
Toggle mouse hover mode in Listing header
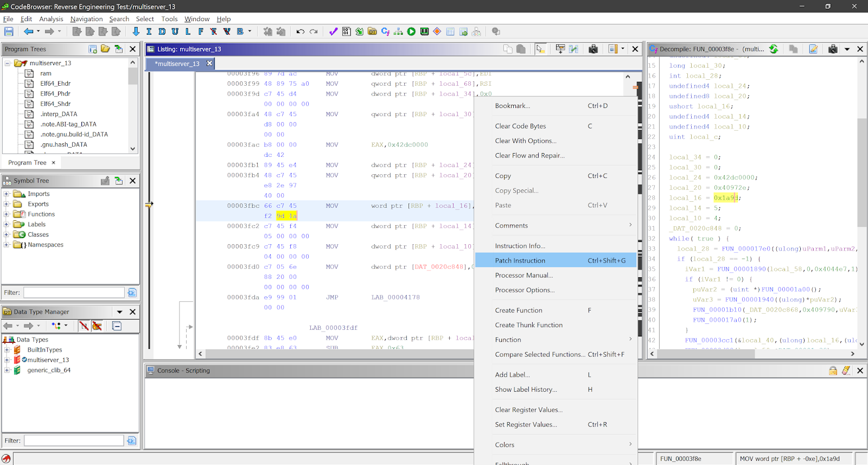pyautogui.click(x=540, y=49)
